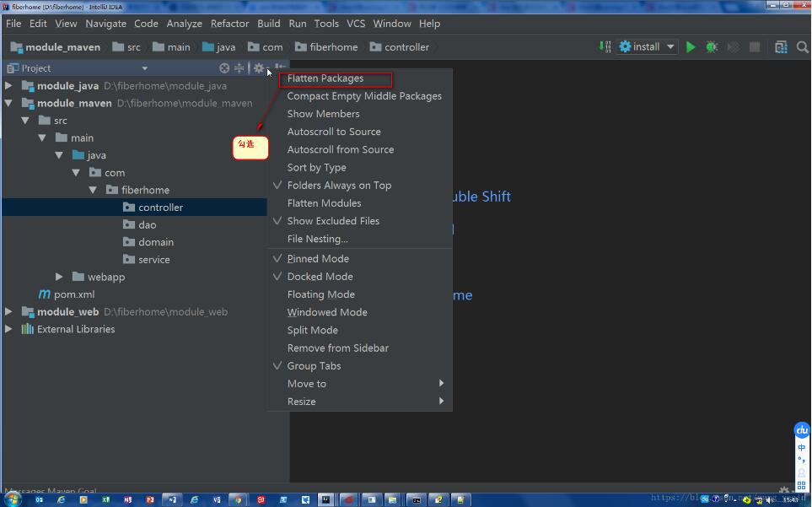This screenshot has width=812, height=507.
Task: Collapse the fiberhome package arrow
Action: pyautogui.click(x=93, y=190)
